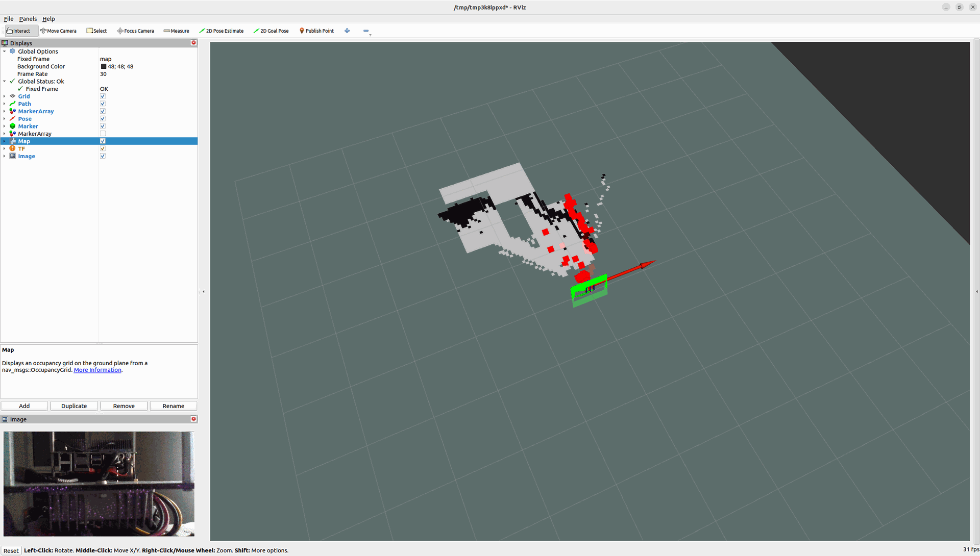Open the Help menu

coord(48,19)
